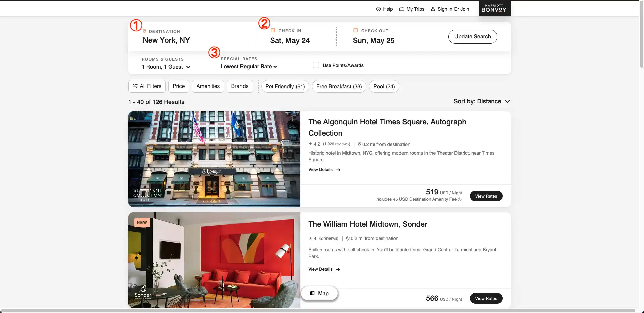This screenshot has width=644, height=313.
Task: Open William Hotel red sofa photo
Action: point(214,260)
